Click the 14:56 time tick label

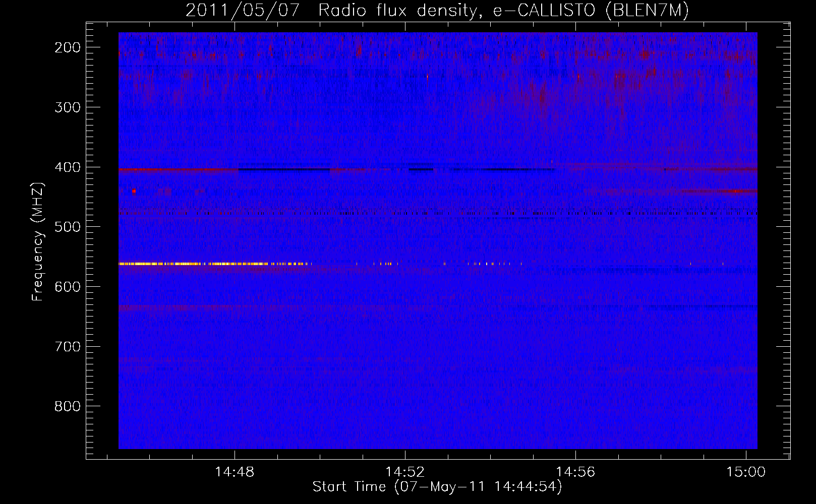575,472
